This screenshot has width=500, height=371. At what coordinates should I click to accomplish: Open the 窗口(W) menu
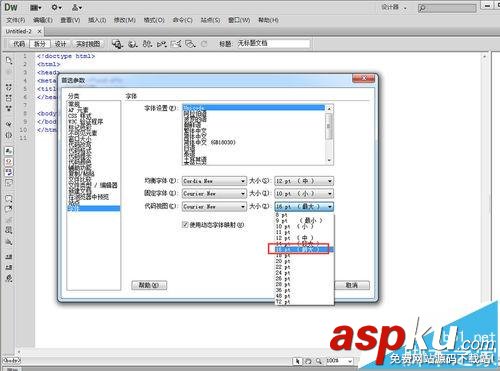click(x=239, y=20)
